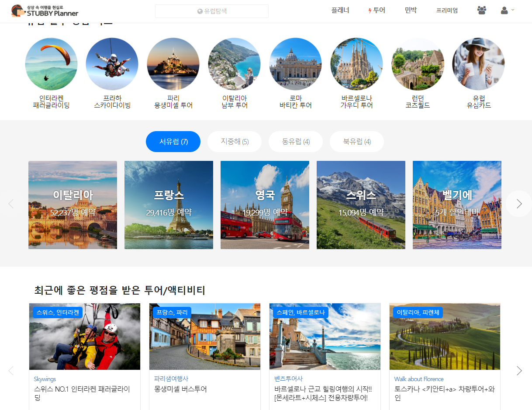Switch to 지중해 (5) tab
The width and height of the screenshot is (532, 410).
pos(235,142)
